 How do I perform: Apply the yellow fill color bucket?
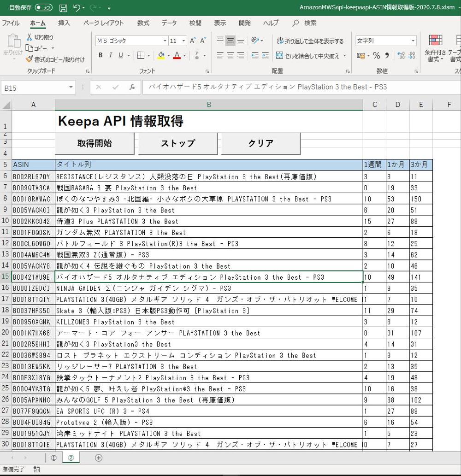161,55
